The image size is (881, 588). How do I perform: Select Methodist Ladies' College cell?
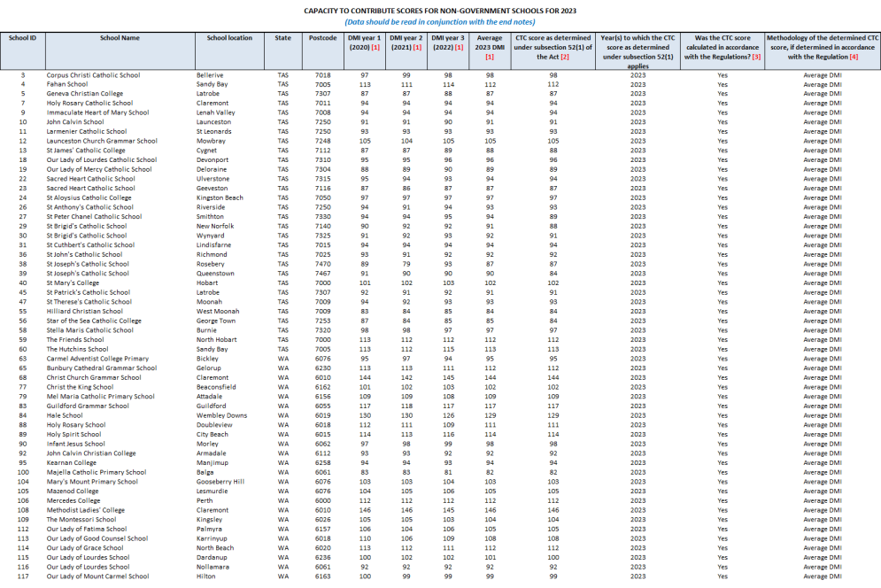pos(85,510)
